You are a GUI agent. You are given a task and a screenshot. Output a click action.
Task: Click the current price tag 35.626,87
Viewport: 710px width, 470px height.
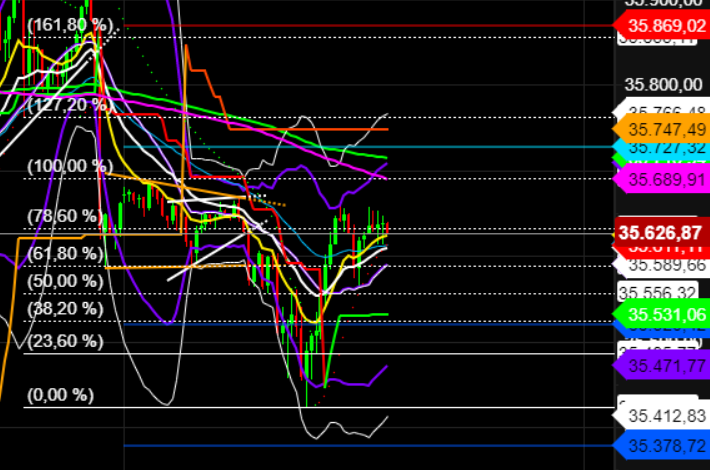[662, 232]
